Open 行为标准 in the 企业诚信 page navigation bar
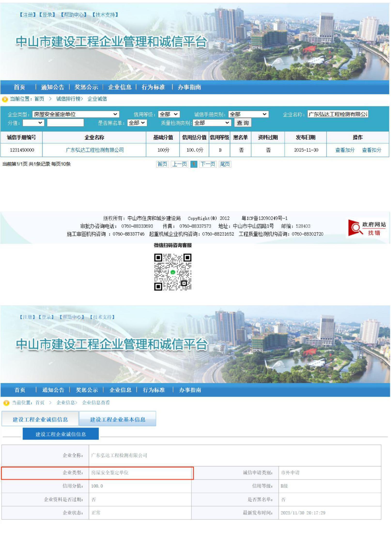Viewport: 392px width, 555px height. [153, 87]
